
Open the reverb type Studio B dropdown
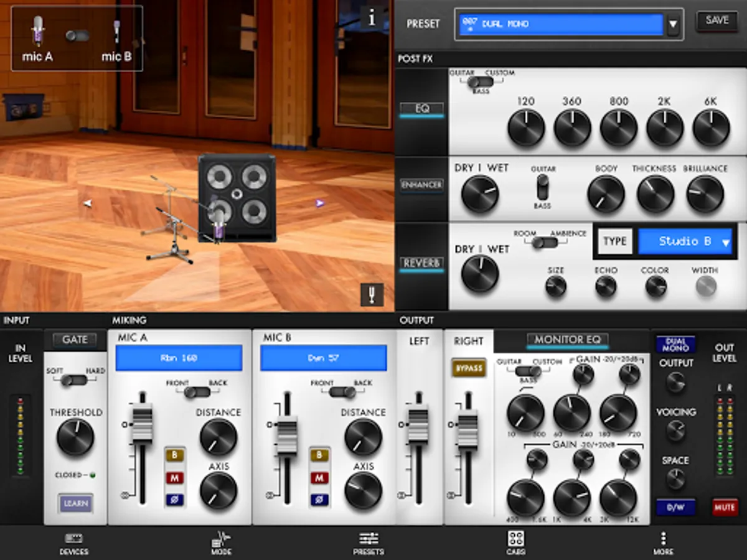click(685, 241)
